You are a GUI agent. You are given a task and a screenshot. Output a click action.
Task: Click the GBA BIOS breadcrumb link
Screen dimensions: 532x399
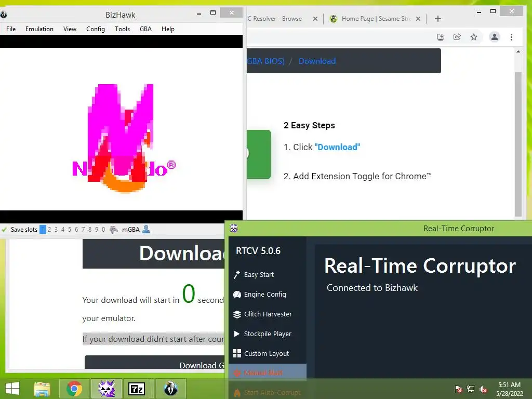click(x=265, y=61)
